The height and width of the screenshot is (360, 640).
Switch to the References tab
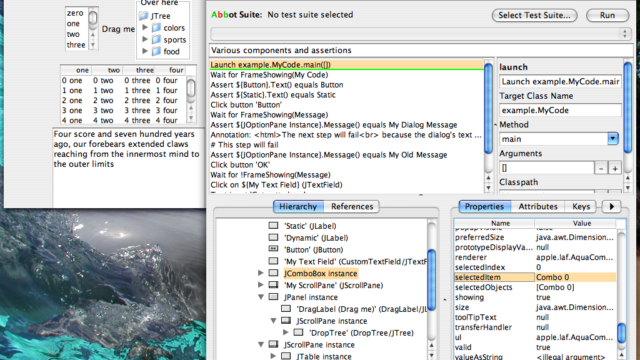point(352,207)
